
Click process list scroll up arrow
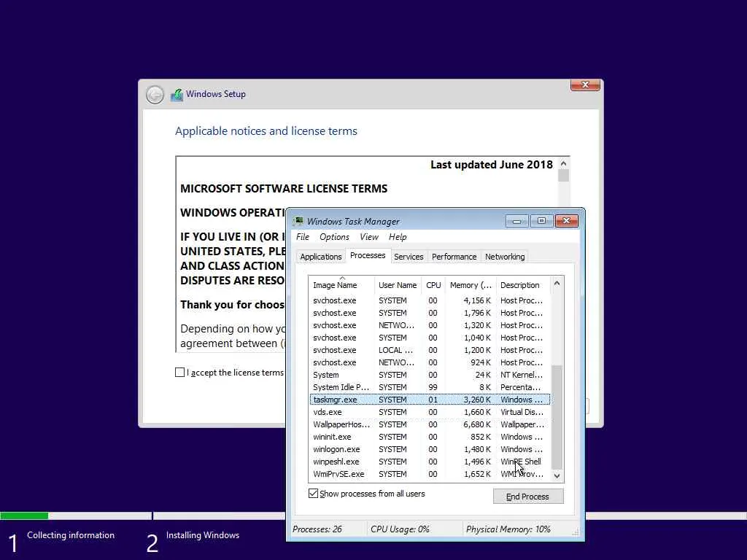pyautogui.click(x=557, y=284)
